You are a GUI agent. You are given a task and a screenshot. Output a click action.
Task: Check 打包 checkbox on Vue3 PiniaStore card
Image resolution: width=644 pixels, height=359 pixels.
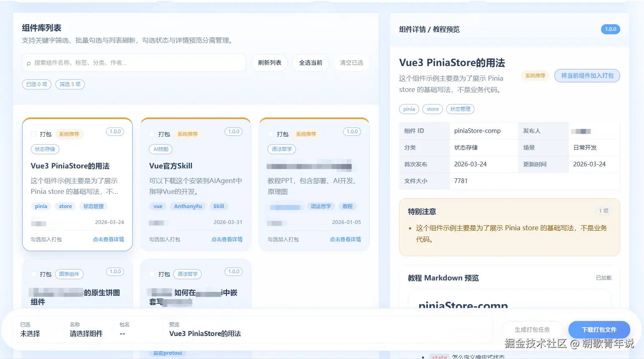[x=34, y=134]
